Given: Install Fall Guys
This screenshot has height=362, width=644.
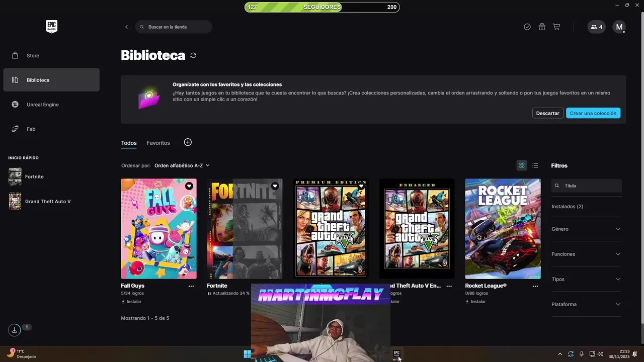Looking at the screenshot, I should click(131, 302).
